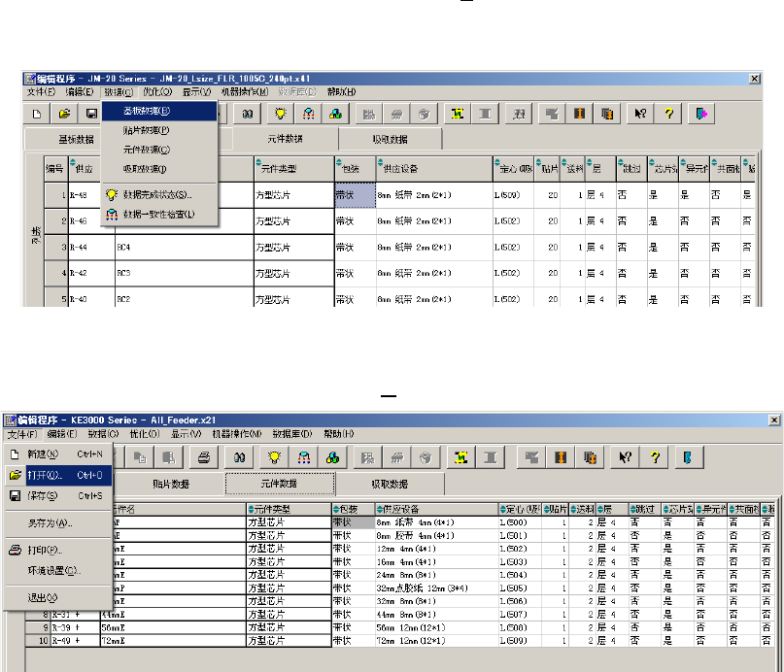Image resolution: width=784 pixels, height=672 pixels.
Task: Click data consistency check icon in JM-20 toolbar
Action: (x=309, y=114)
